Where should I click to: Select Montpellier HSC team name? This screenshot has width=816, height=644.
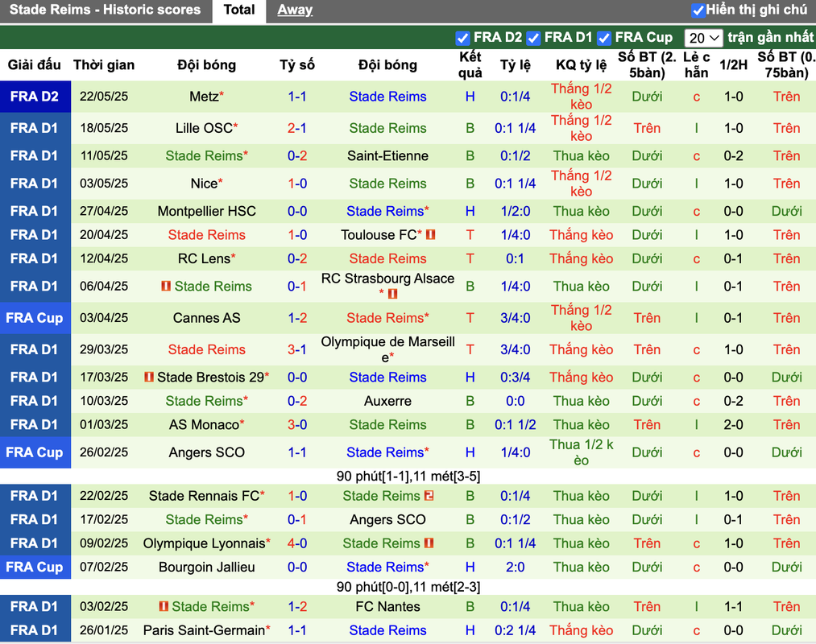pos(206,211)
